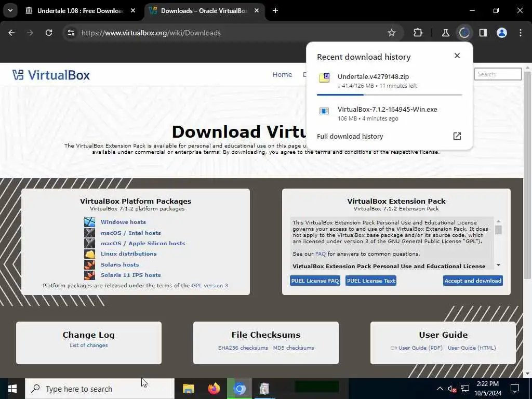The width and height of the screenshot is (532, 399).
Task: Open GPL version 3 link
Action: tap(210, 286)
